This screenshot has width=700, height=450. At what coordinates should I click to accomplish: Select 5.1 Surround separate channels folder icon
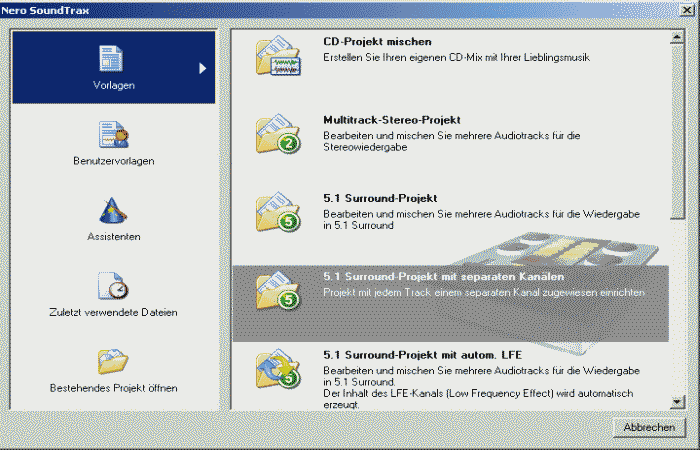tap(276, 288)
